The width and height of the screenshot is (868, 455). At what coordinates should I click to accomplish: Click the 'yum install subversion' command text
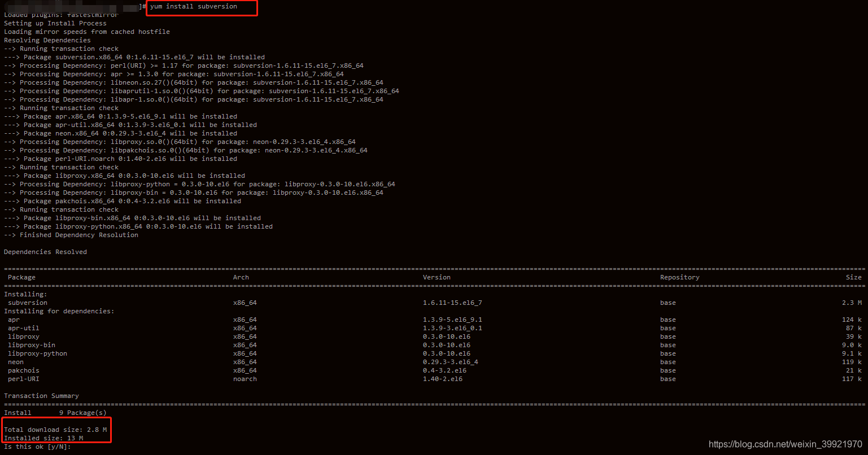pos(194,6)
